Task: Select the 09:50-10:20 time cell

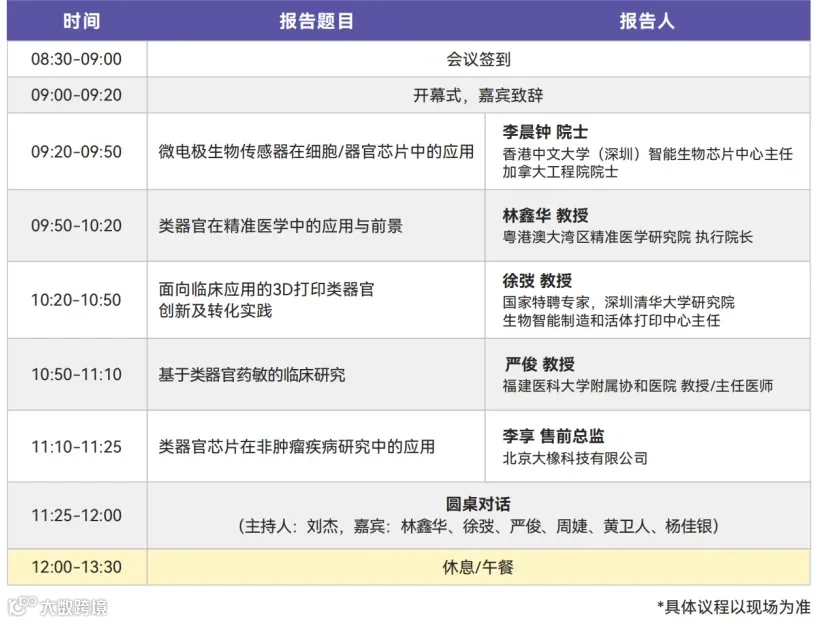Action: tap(76, 226)
